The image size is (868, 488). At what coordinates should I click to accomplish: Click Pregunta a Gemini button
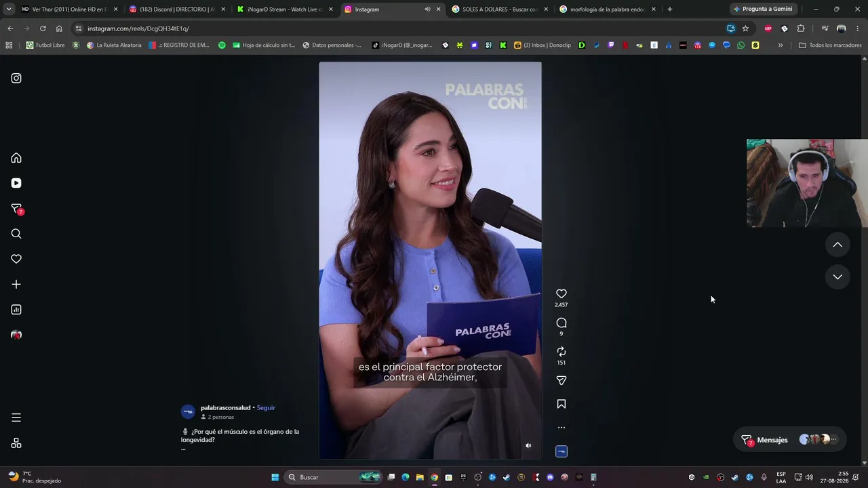click(x=763, y=9)
